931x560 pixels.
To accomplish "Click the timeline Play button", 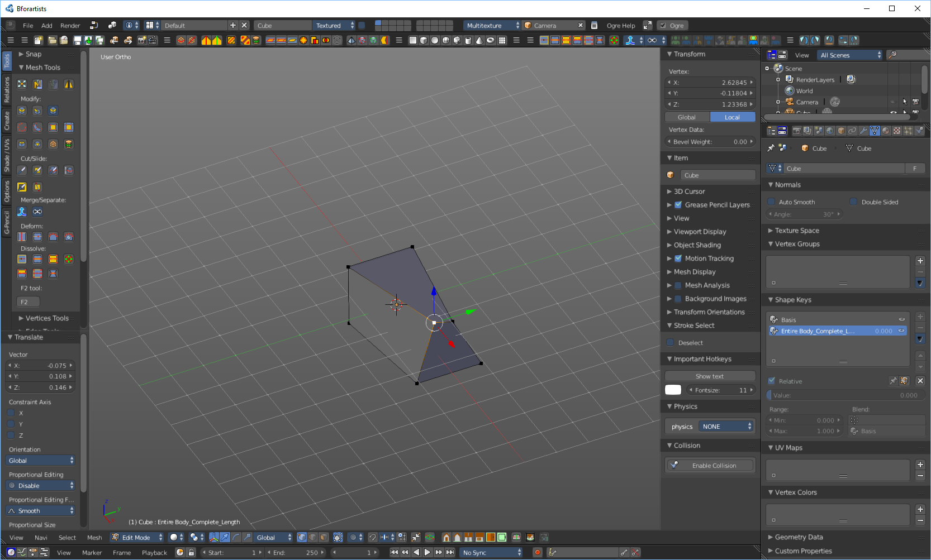I will coord(427,552).
